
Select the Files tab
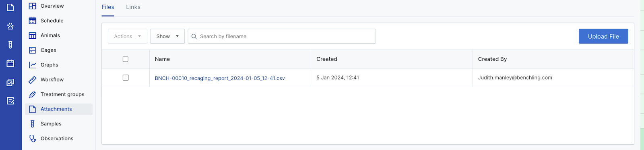coord(108,7)
